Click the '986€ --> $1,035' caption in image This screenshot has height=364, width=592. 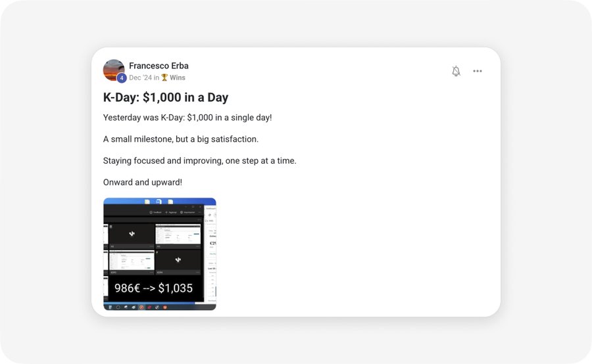tap(153, 288)
